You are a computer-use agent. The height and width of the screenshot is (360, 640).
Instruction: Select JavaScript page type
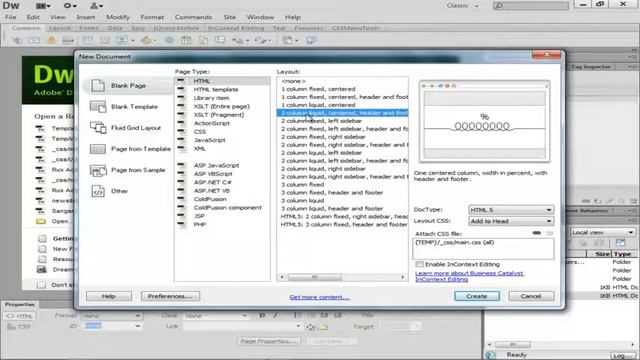click(209, 140)
